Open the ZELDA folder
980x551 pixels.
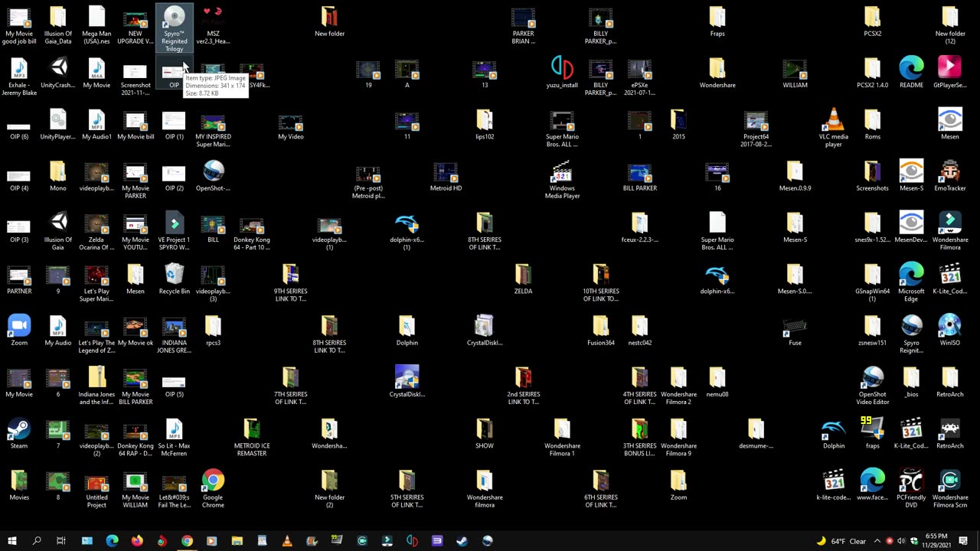(523, 279)
